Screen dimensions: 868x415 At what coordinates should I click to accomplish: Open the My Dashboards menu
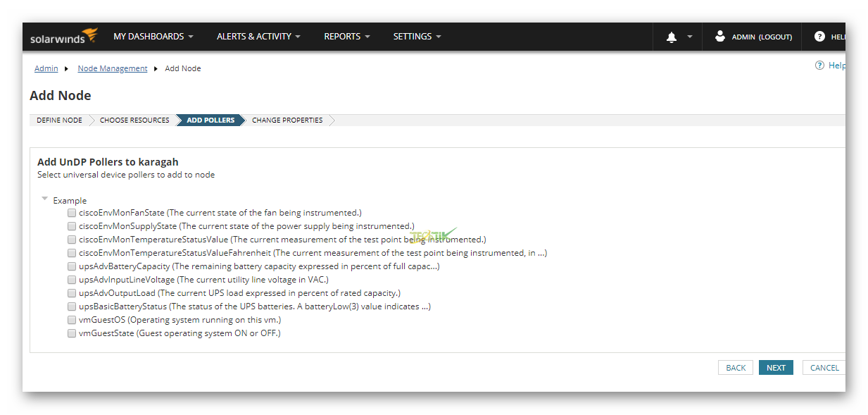coord(153,37)
